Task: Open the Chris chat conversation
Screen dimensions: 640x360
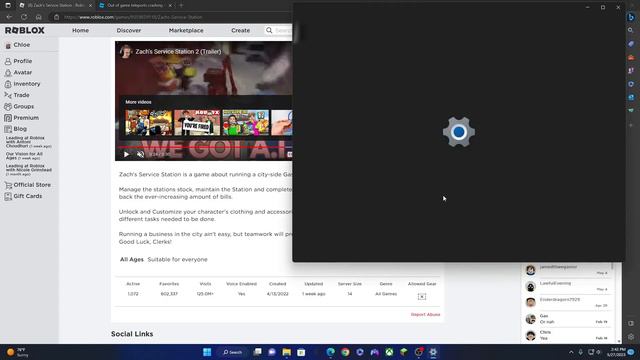Action: pos(568,336)
